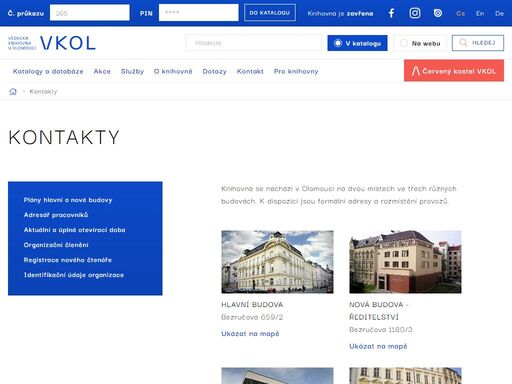This screenshot has height=384, width=512.
Task: Click the card number input field
Action: tap(90, 13)
